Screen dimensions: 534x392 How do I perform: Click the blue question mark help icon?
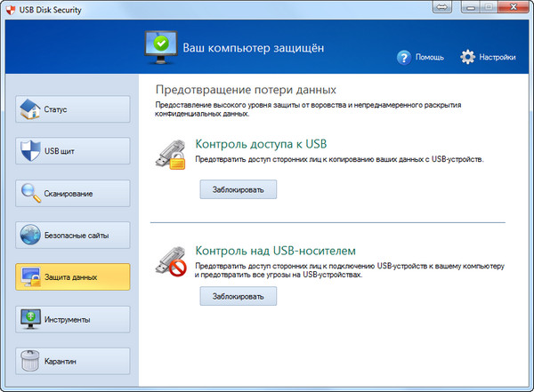[403, 57]
